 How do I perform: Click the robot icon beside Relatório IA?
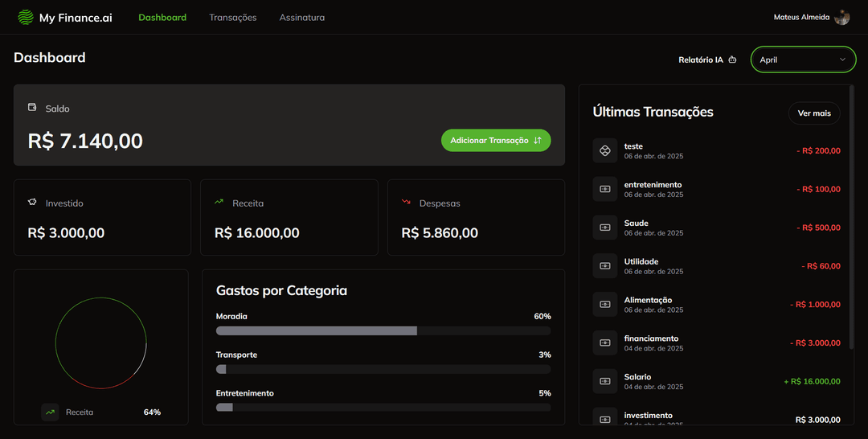732,59
